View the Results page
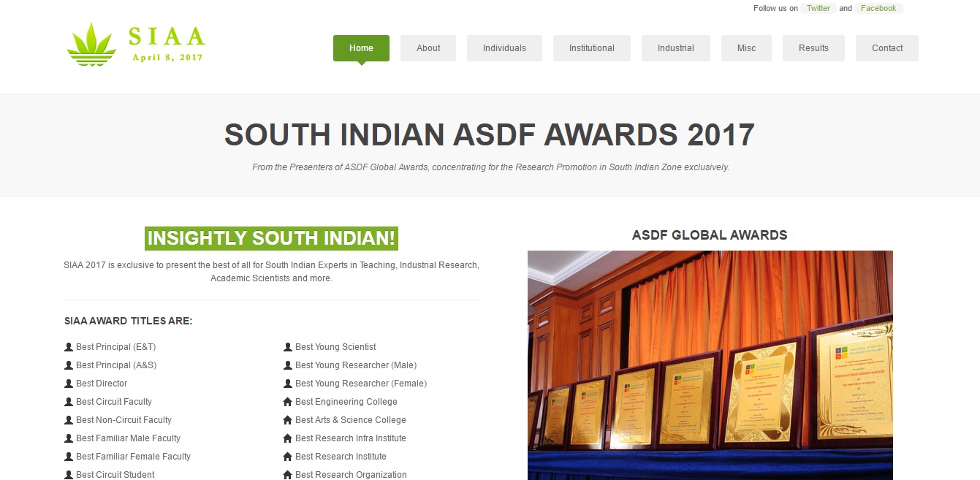The image size is (980, 480). point(813,48)
